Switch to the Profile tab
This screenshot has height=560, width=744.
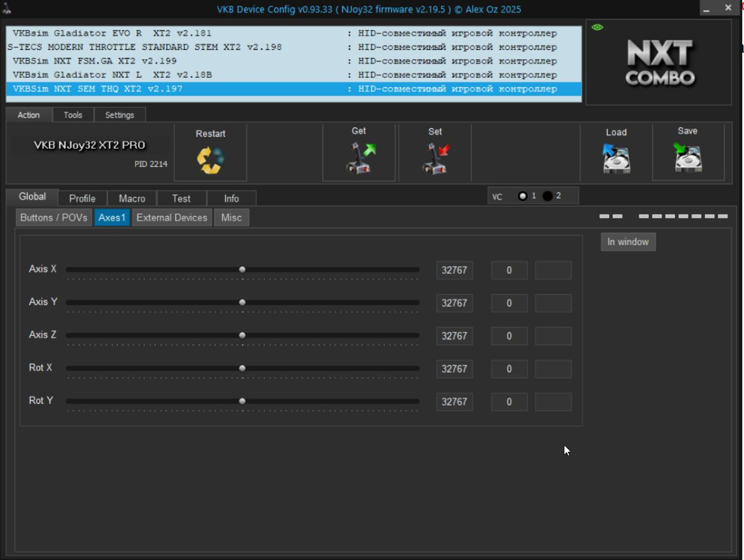82,198
